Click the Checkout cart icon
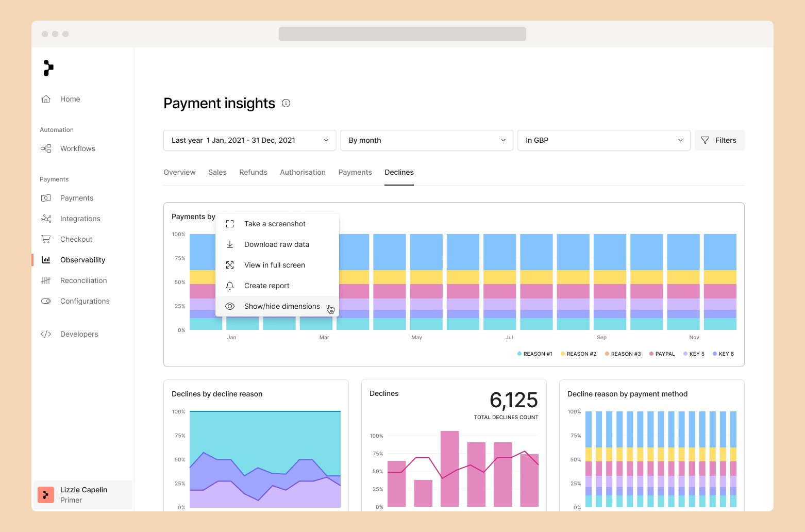 (x=46, y=239)
